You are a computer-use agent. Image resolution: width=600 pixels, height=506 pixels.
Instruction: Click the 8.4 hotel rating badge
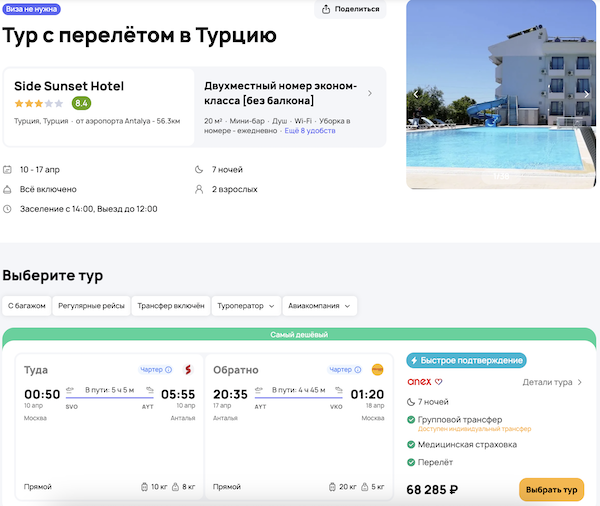[81, 103]
